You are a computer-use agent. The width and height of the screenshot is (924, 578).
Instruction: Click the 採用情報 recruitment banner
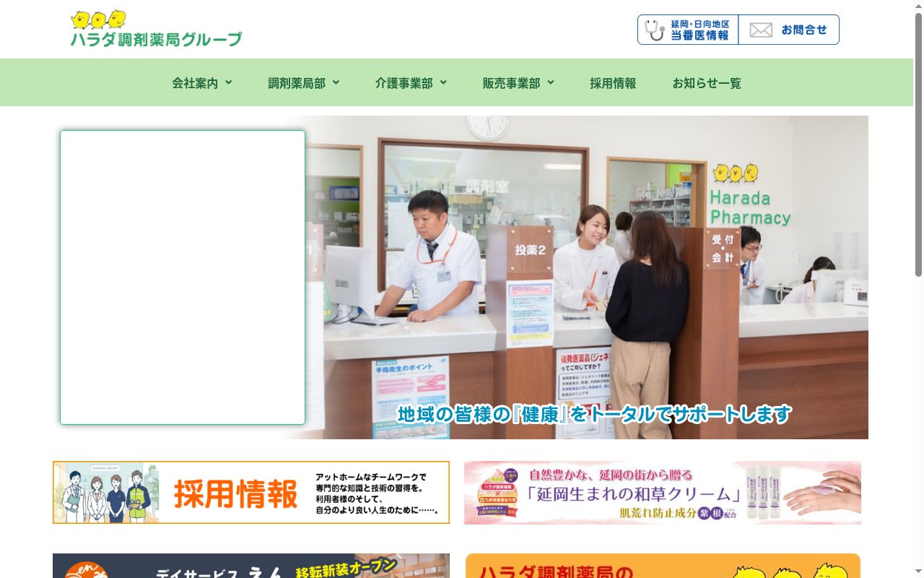(x=251, y=493)
